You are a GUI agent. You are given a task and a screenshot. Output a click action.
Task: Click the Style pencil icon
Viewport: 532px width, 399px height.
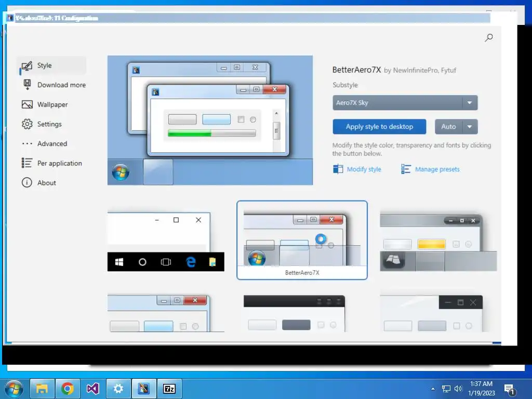27,65
